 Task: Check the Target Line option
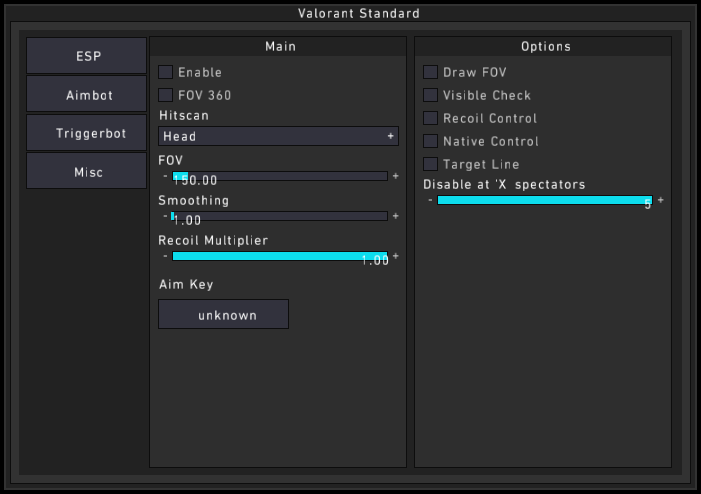[x=431, y=164]
